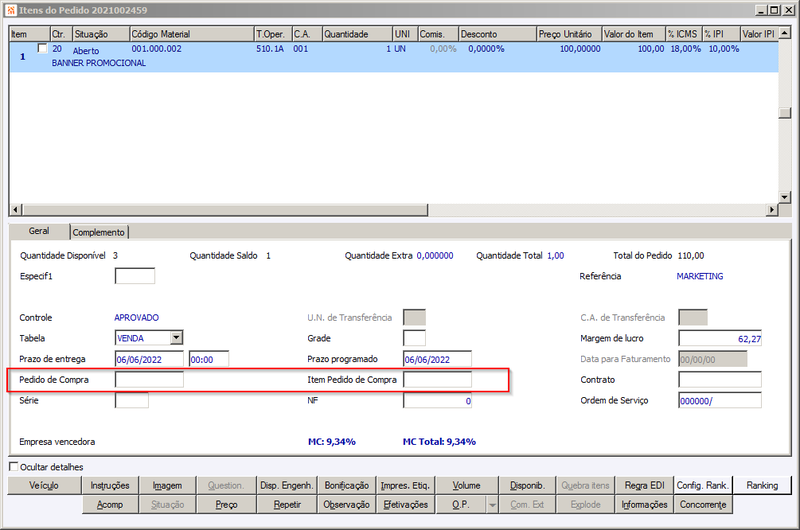The width and height of the screenshot is (800, 530).
Task: Tick the checkbox on item row 1
Action: point(42,48)
